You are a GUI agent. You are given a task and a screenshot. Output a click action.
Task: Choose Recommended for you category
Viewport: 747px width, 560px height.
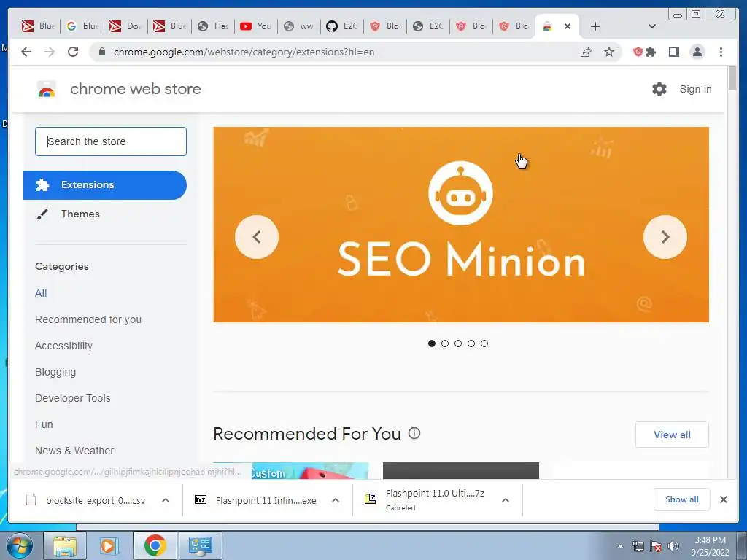click(88, 319)
